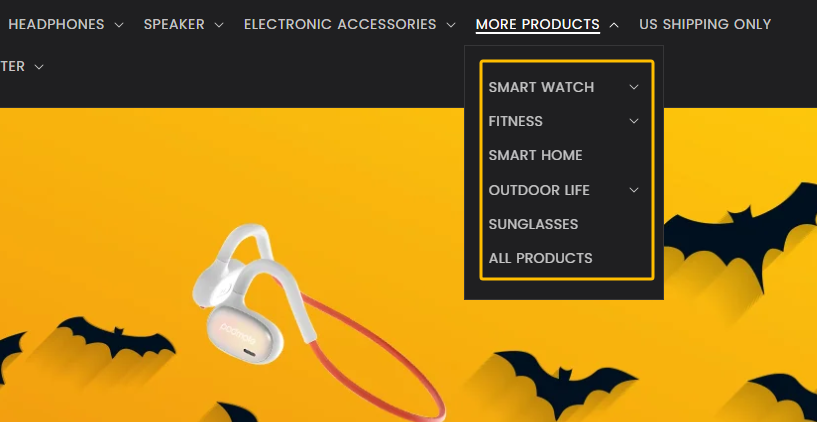This screenshot has width=817, height=422.
Task: Select FITNESS in the dropdown
Action: click(x=515, y=121)
